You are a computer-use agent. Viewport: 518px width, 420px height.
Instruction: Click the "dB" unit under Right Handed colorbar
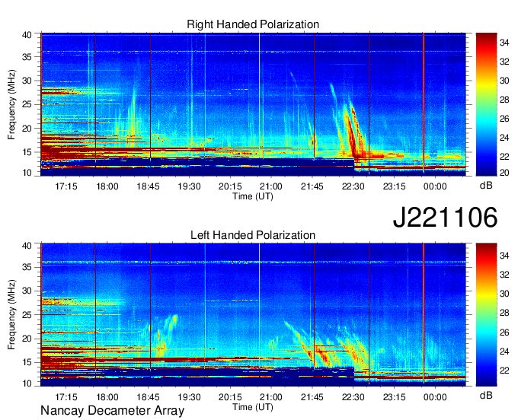(x=486, y=186)
